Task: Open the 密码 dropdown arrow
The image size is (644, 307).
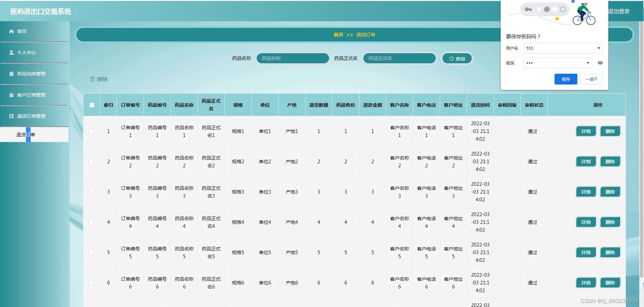Action: (x=588, y=63)
